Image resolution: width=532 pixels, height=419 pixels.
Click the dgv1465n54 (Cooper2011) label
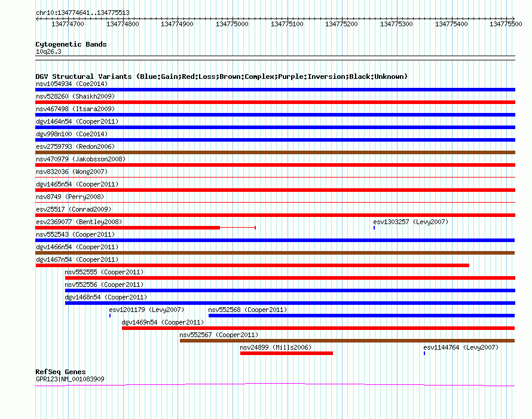point(77,184)
